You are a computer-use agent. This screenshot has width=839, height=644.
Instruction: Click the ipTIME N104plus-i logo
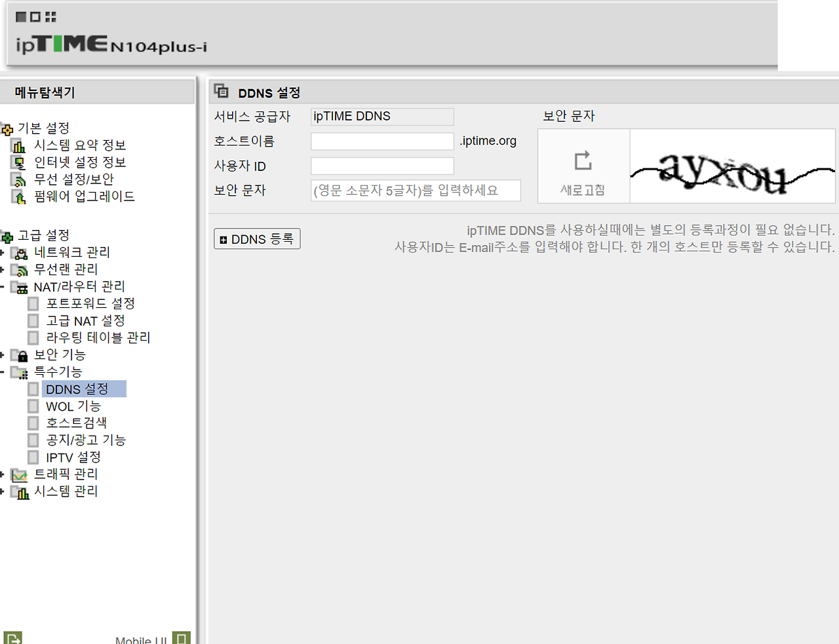point(111,44)
